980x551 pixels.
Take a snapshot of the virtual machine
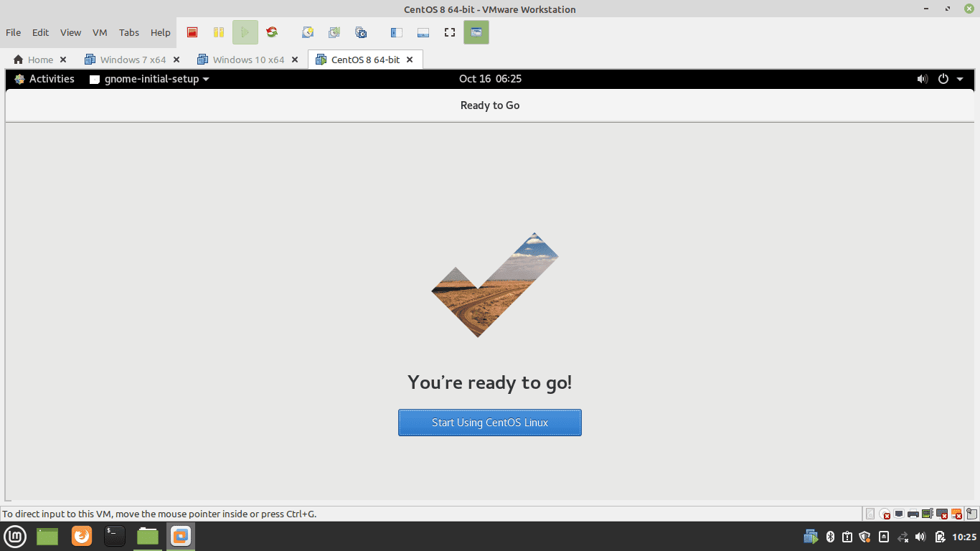(x=308, y=32)
